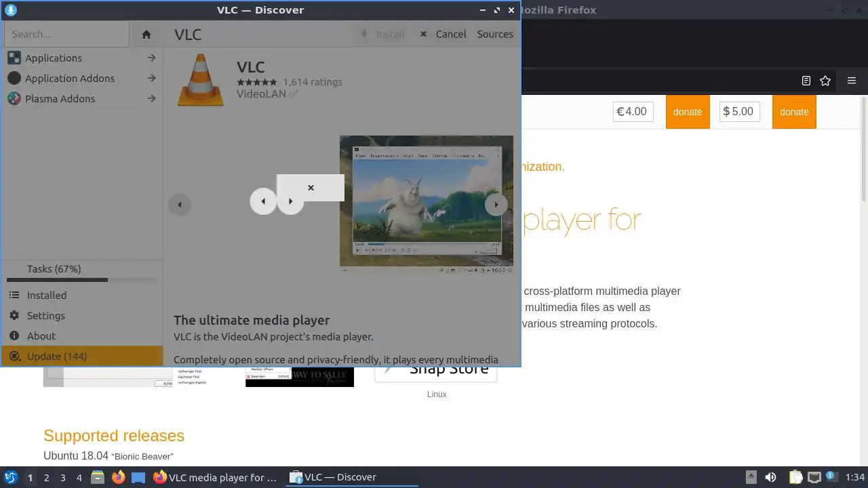
Task: Open the application launcher start menu
Action: [x=10, y=477]
